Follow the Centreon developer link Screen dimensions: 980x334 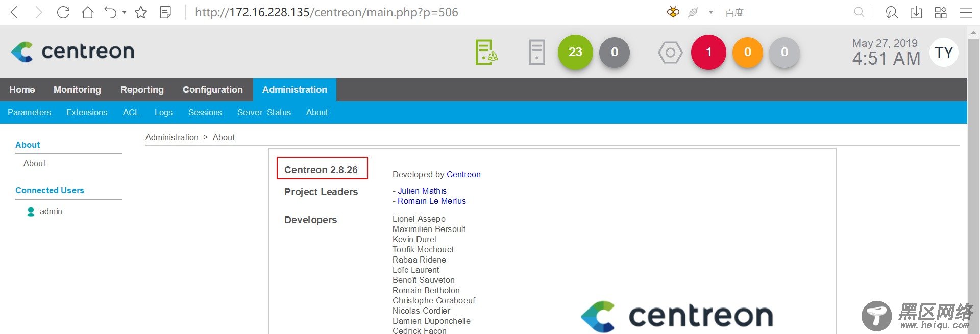coord(463,174)
